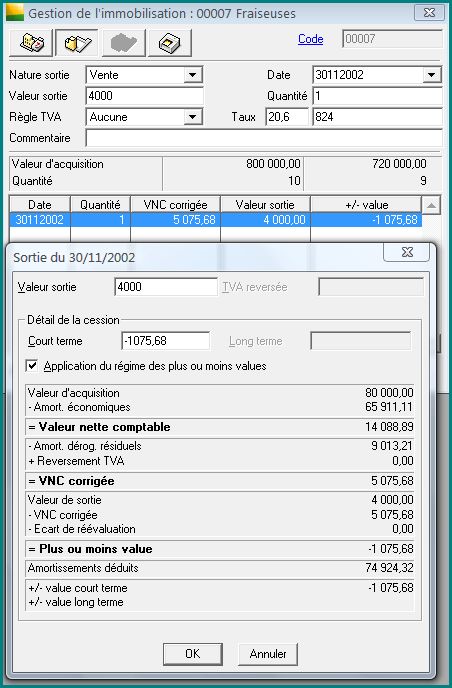Click the Court terme input field
Viewport: 452px width, 688px height.
point(165,341)
